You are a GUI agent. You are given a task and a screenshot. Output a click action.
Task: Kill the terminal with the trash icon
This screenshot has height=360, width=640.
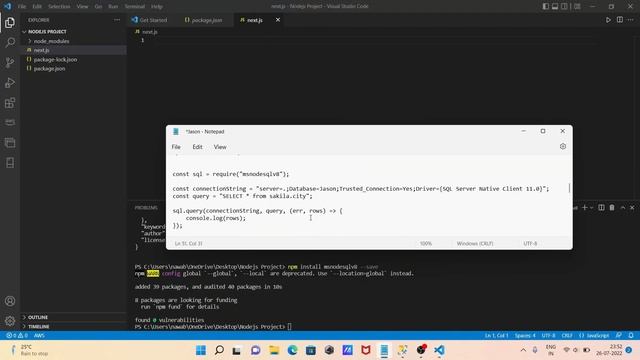(612, 207)
